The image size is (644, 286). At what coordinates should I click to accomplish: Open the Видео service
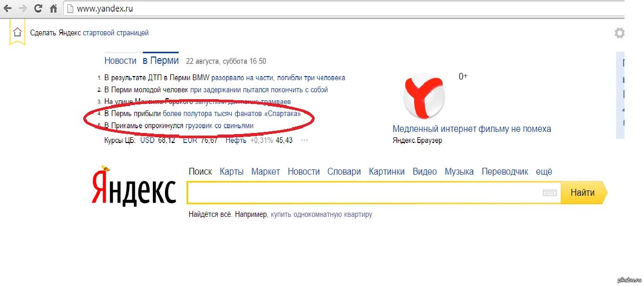click(425, 171)
